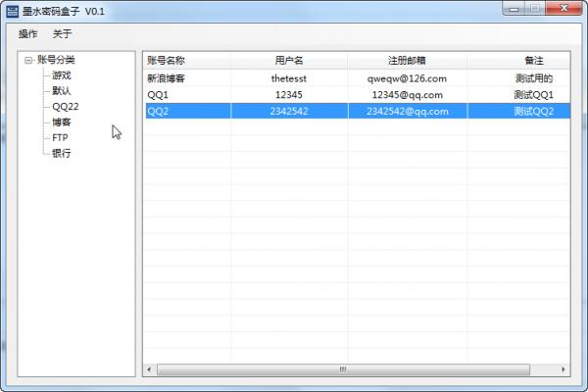Click the horizontal scrollbar left arrow
This screenshot has height=392, width=588.
(x=150, y=369)
